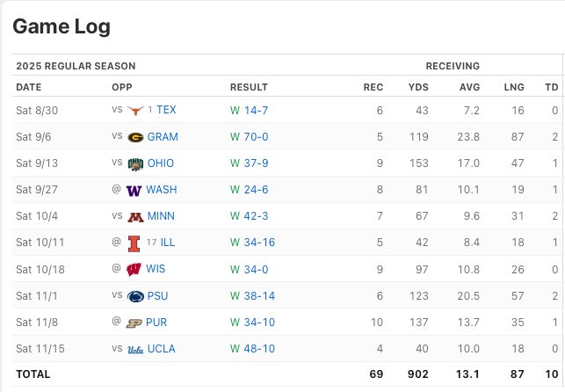This screenshot has width=565, height=392.
Task: Click the Penn State lion logo
Action: 135,296
